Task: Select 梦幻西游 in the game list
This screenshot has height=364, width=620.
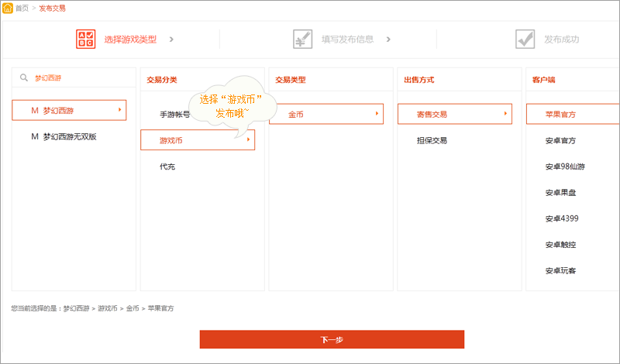Action: point(69,111)
